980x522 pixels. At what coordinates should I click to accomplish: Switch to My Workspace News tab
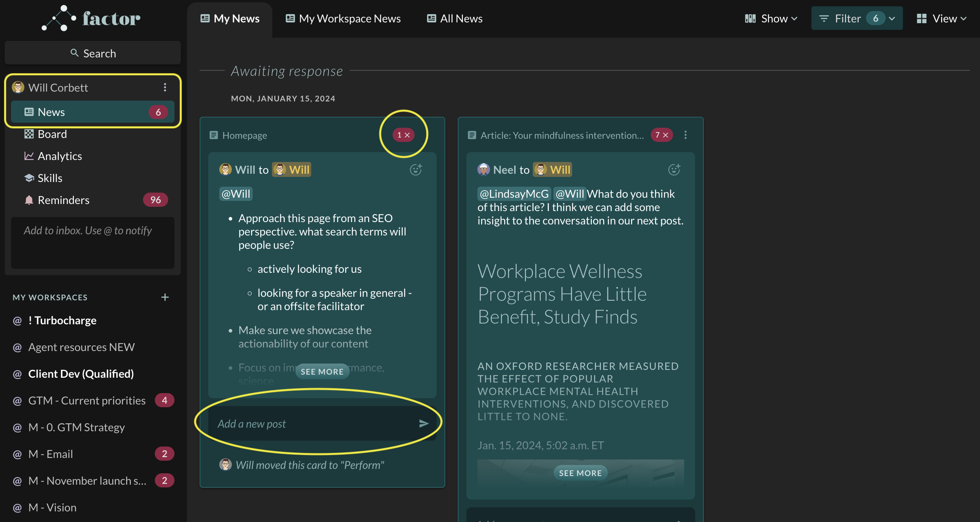[x=343, y=18]
